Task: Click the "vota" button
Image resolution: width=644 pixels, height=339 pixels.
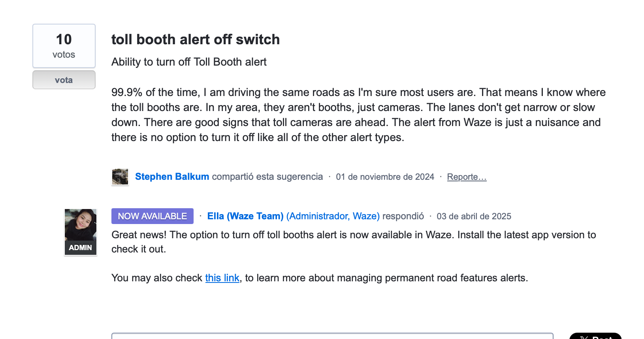Action: (64, 80)
